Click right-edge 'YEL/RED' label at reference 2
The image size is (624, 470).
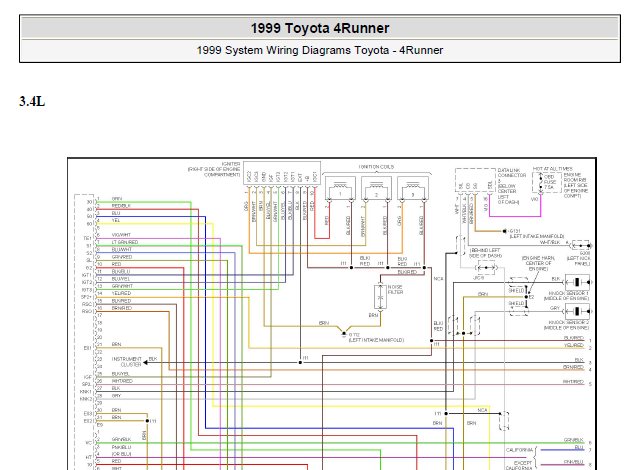pyautogui.click(x=574, y=345)
